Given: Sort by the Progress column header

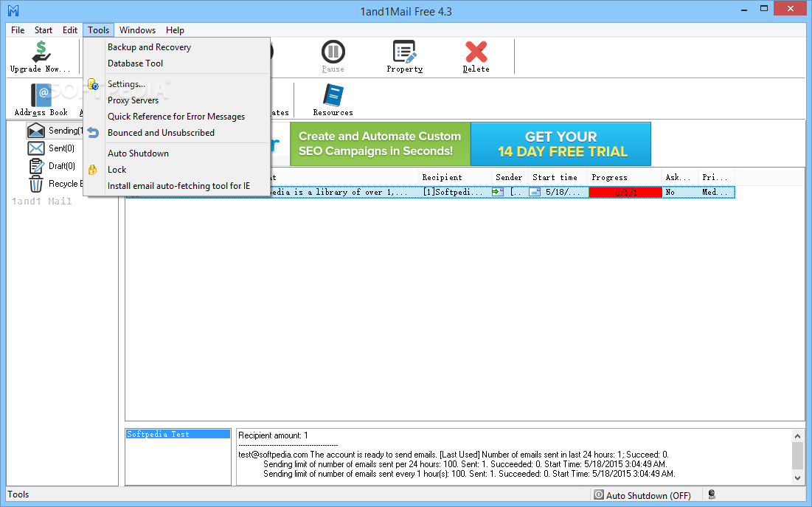Looking at the screenshot, I should click(x=625, y=177).
